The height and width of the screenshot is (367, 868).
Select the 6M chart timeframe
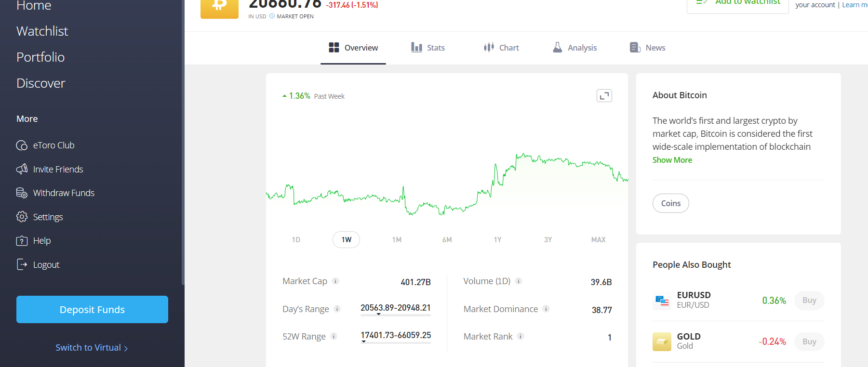447,240
